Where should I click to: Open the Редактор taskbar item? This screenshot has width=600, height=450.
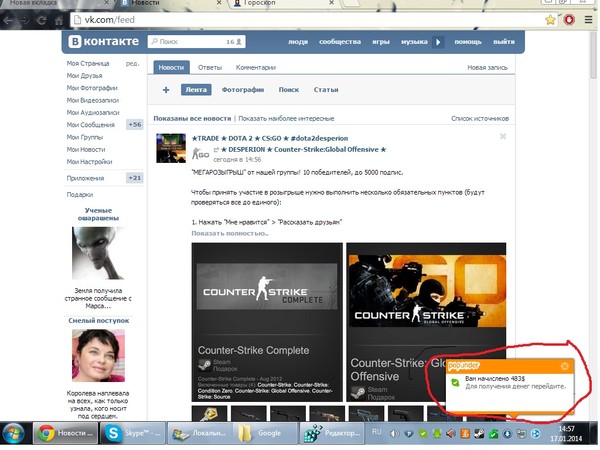pyautogui.click(x=332, y=433)
